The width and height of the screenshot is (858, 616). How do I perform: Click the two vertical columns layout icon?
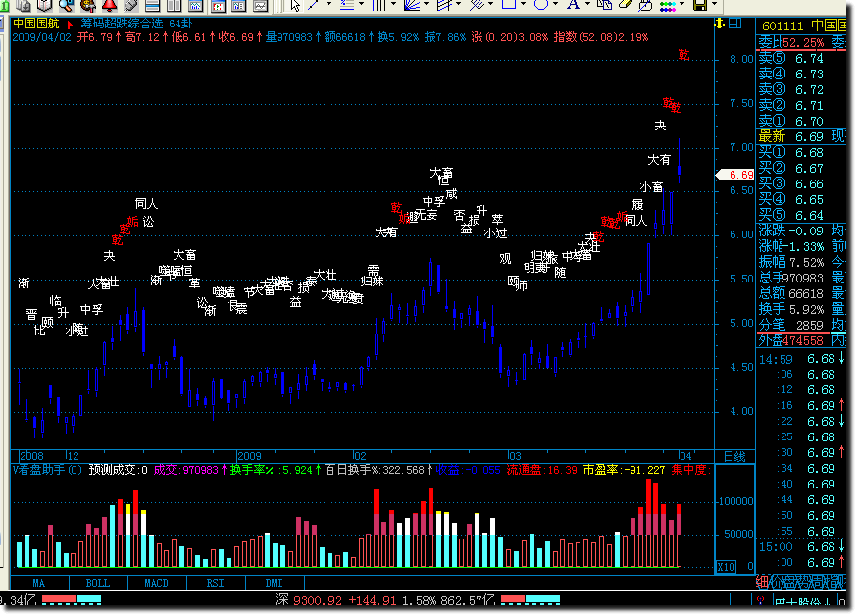[x=174, y=6]
